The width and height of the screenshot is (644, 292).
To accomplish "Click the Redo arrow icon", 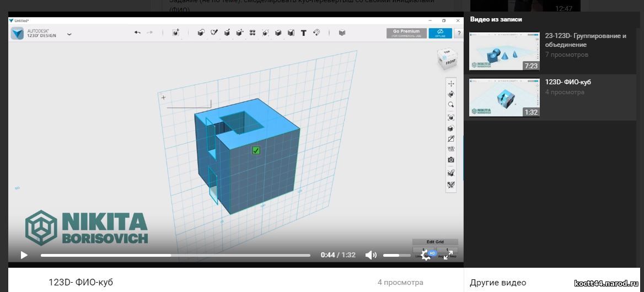I will (x=149, y=33).
